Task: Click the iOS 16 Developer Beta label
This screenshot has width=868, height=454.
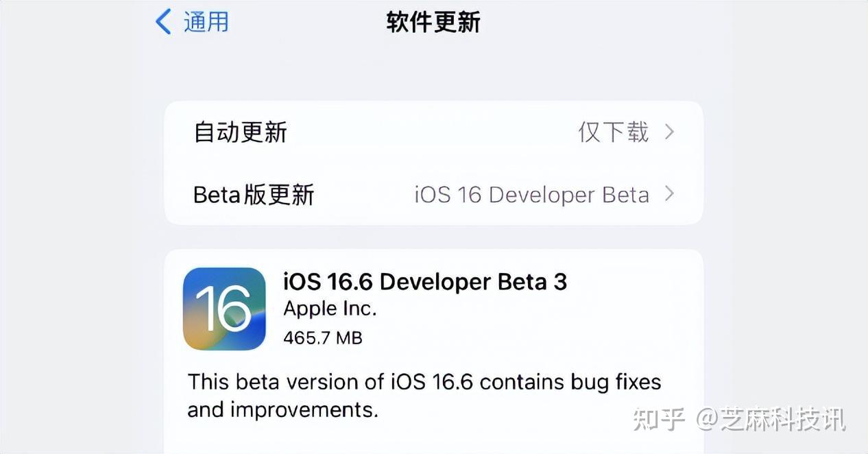Action: (531, 195)
